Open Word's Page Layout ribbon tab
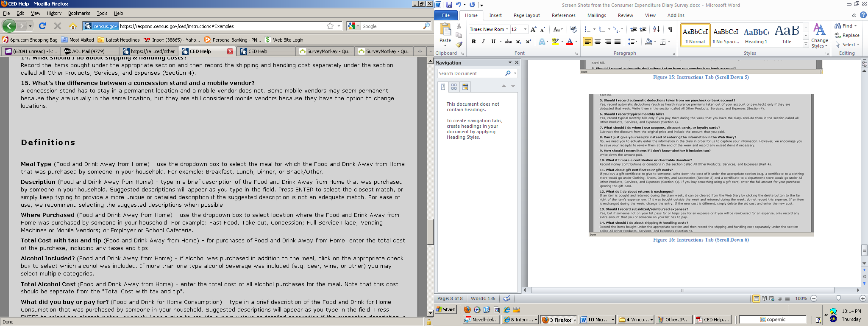The height and width of the screenshot is (326, 868). [527, 15]
